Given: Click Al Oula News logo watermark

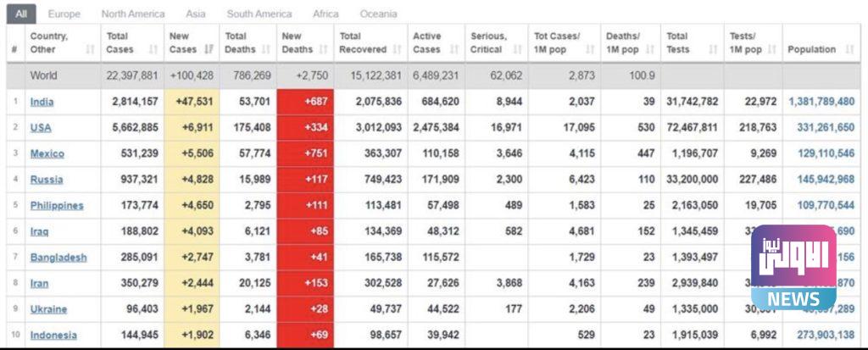Looking at the screenshot, I should click(x=793, y=267).
